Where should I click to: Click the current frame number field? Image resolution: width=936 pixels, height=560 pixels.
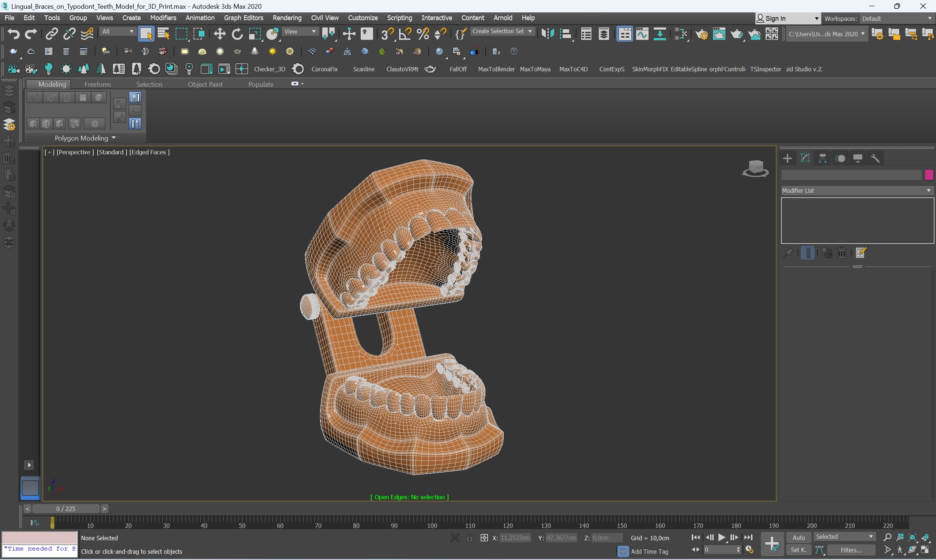coord(722,550)
